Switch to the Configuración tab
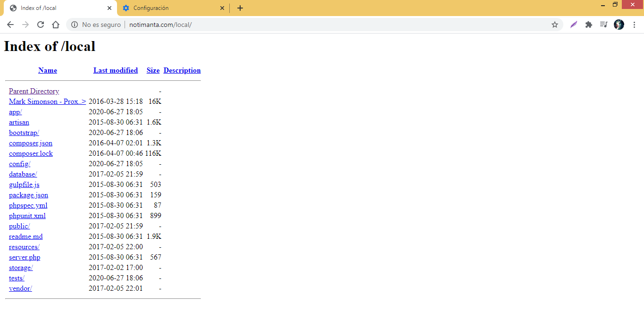 [x=173, y=8]
